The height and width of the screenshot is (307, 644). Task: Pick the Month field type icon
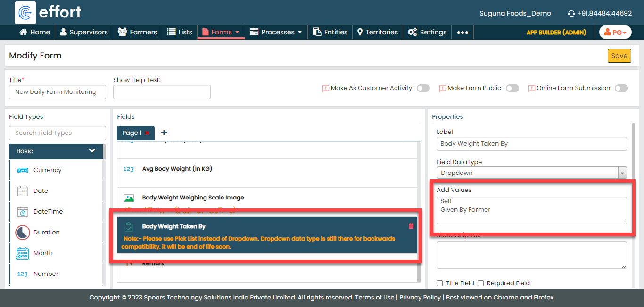tap(23, 253)
